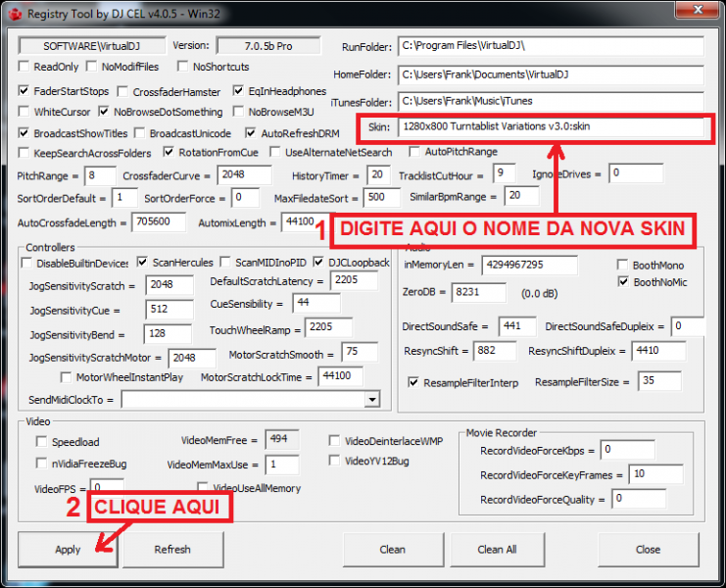726x588 pixels.
Task: Click the Clean button
Action: click(393, 549)
